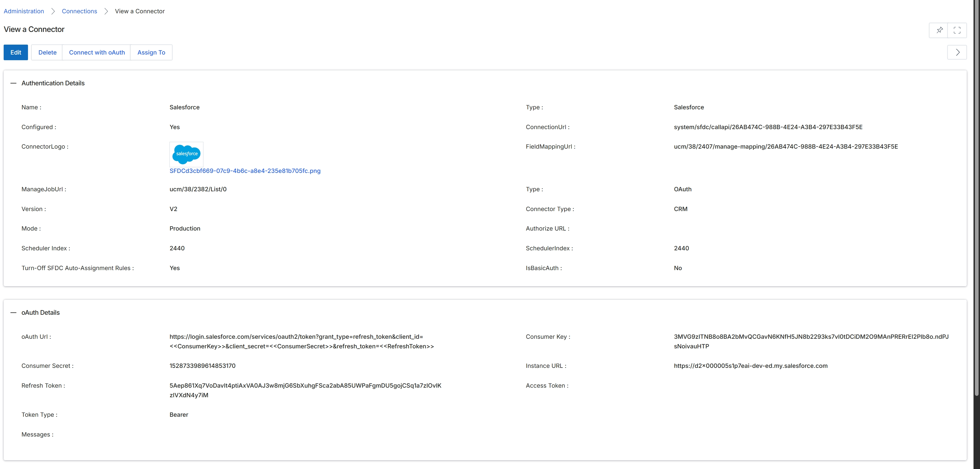Select the Consumer Key value
This screenshot has width=980, height=469.
(811, 342)
